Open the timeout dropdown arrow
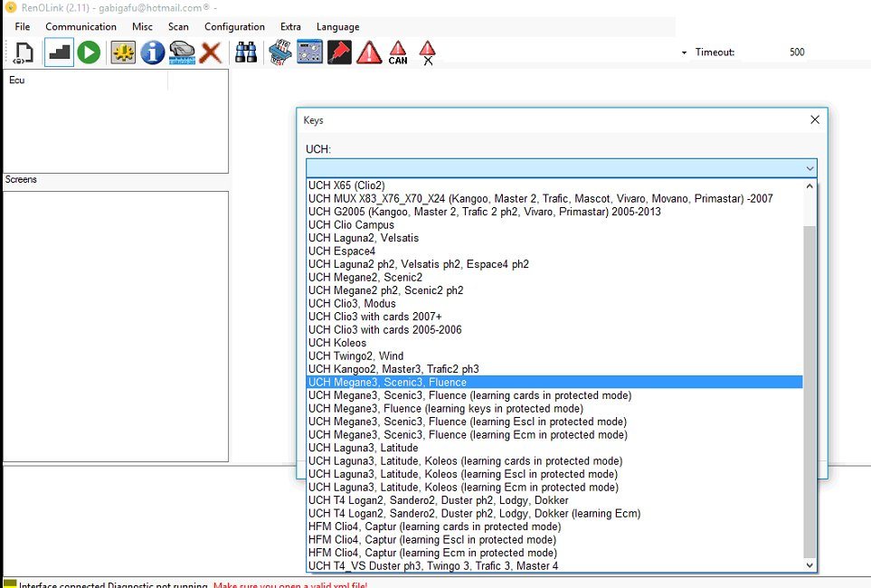871x588 pixels. click(x=684, y=52)
